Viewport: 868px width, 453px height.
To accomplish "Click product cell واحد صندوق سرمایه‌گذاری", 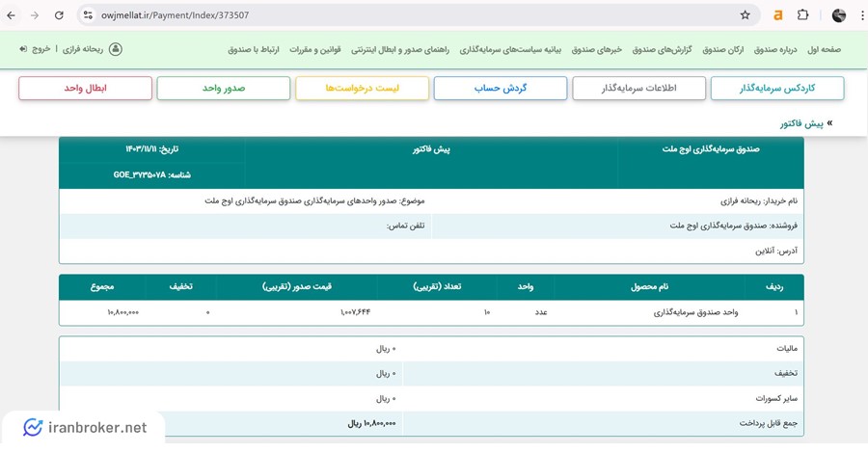I will (695, 312).
